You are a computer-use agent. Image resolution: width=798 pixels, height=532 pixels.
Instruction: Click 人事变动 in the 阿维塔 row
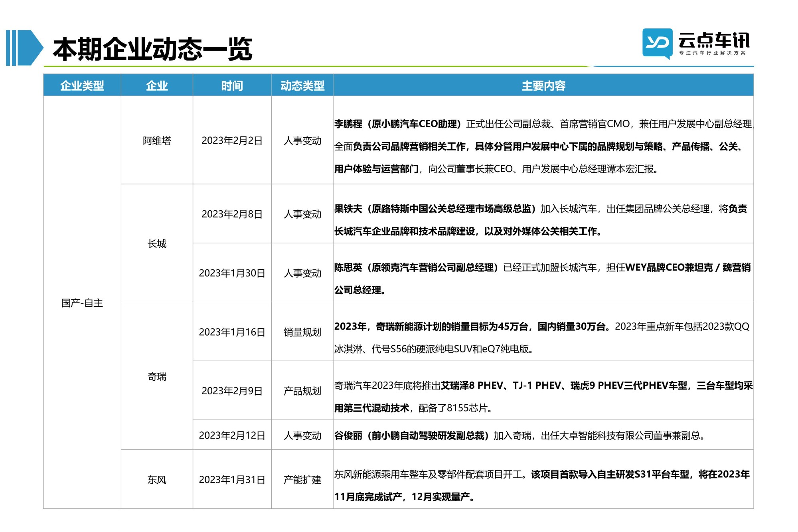(x=302, y=140)
